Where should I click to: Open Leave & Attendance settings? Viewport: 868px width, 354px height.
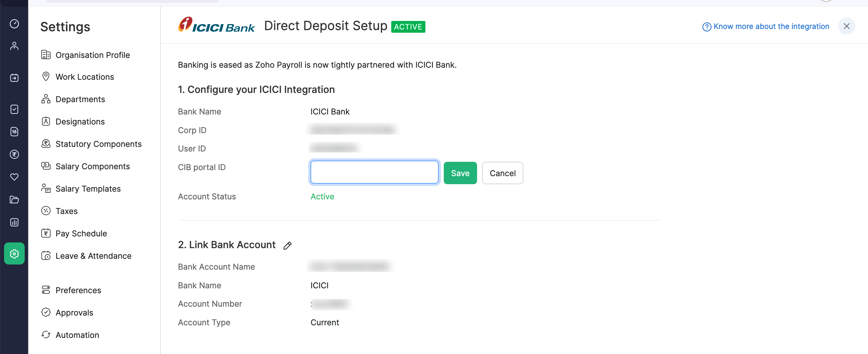click(93, 256)
